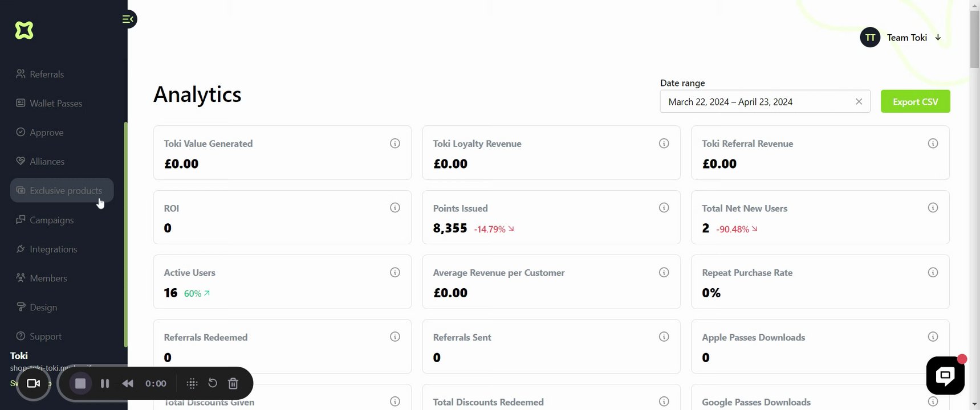Image resolution: width=980 pixels, height=410 pixels.
Task: Toggle the recorder camera button
Action: click(34, 383)
